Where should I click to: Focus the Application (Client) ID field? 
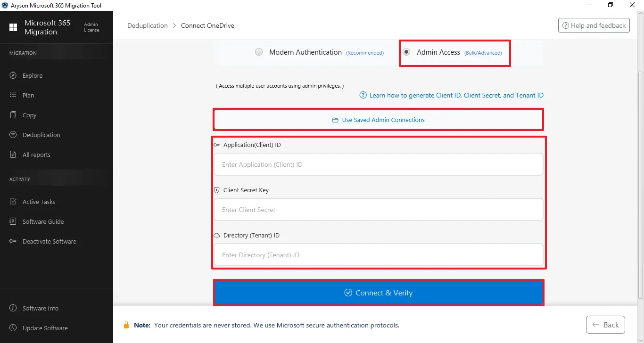point(379,164)
